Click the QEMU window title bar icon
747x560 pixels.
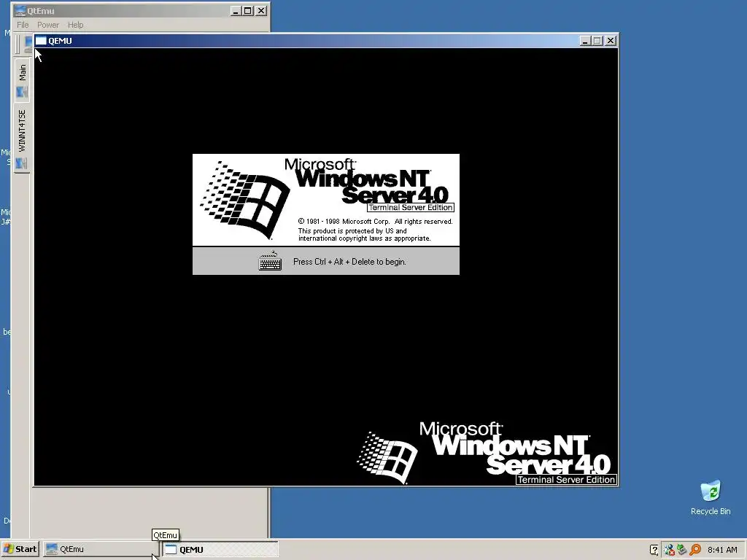[41, 41]
